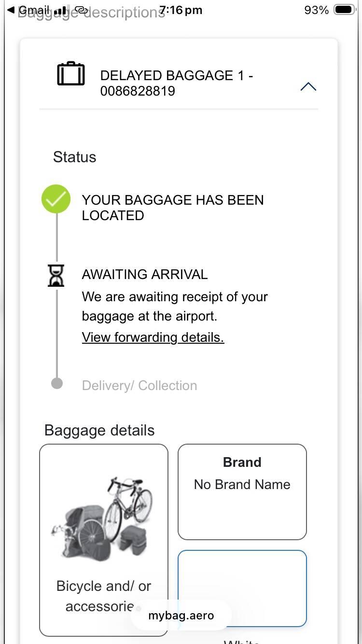Image resolution: width=362 pixels, height=644 pixels.
Task: Tap the Awaiting Arrival status heading
Action: 145,274
